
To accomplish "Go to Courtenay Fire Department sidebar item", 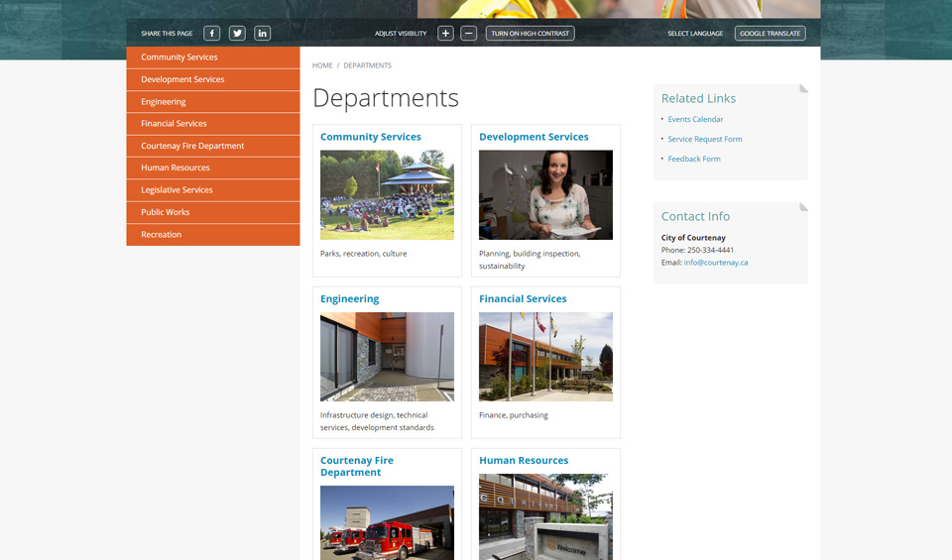I will coord(192,146).
